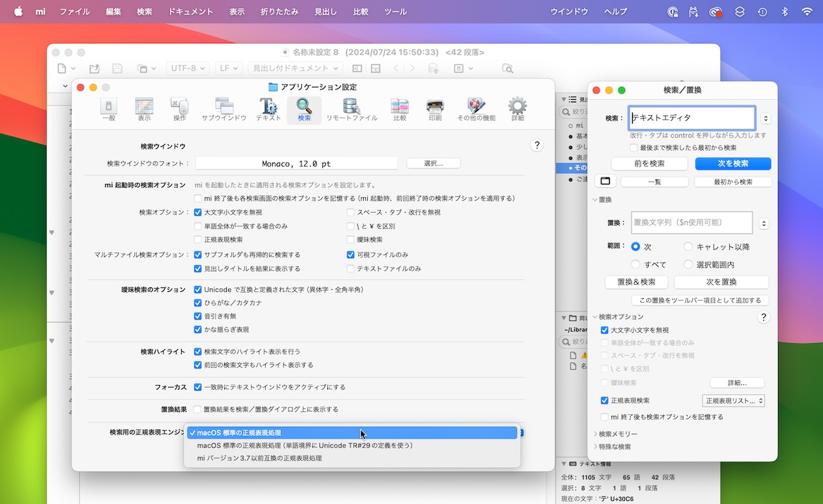Viewport: 823px width, 504px height.
Task: Expand the 検索メモリー section
Action: click(595, 434)
